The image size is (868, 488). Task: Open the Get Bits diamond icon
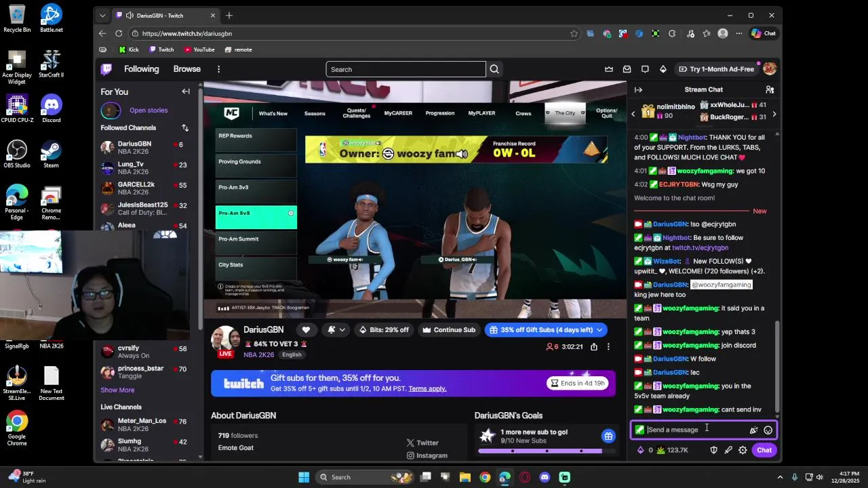[663, 69]
